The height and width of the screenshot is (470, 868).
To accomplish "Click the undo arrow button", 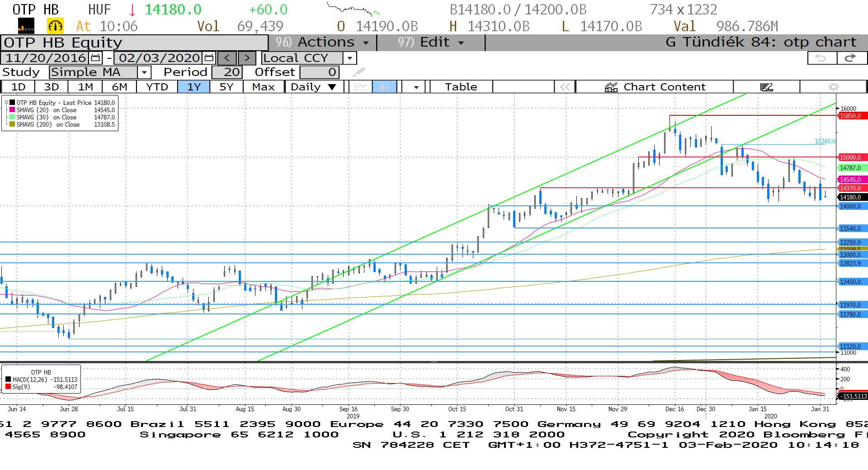I will 821,58.
